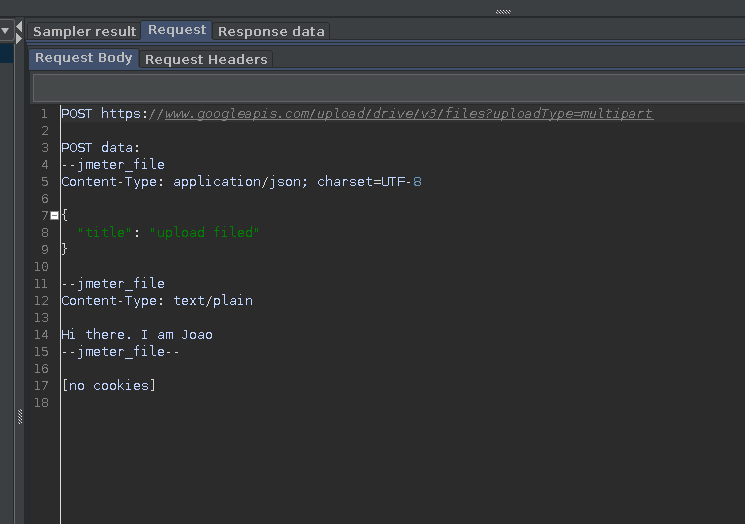The width and height of the screenshot is (745, 524).
Task: Click the "[no cookies]" line
Action: 108,385
